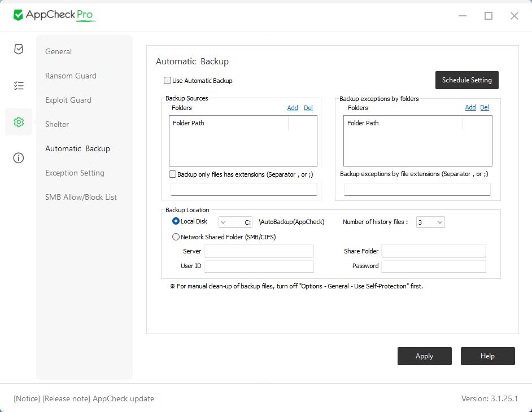Close the AppCheck Pro window
Viewport: 532px width, 412px height.
point(514,16)
